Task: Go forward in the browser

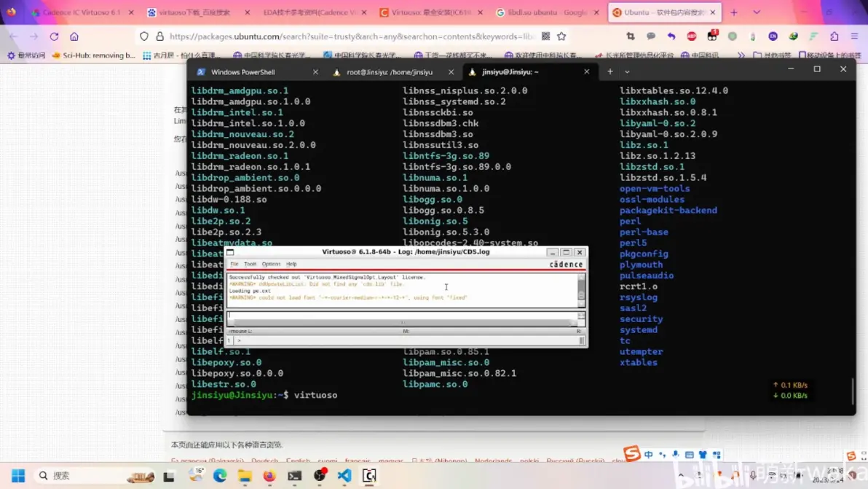Action: click(33, 36)
